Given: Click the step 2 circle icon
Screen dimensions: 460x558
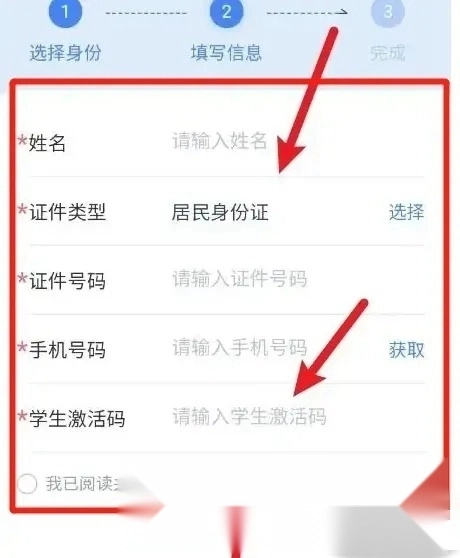Looking at the screenshot, I should pyautogui.click(x=227, y=12).
